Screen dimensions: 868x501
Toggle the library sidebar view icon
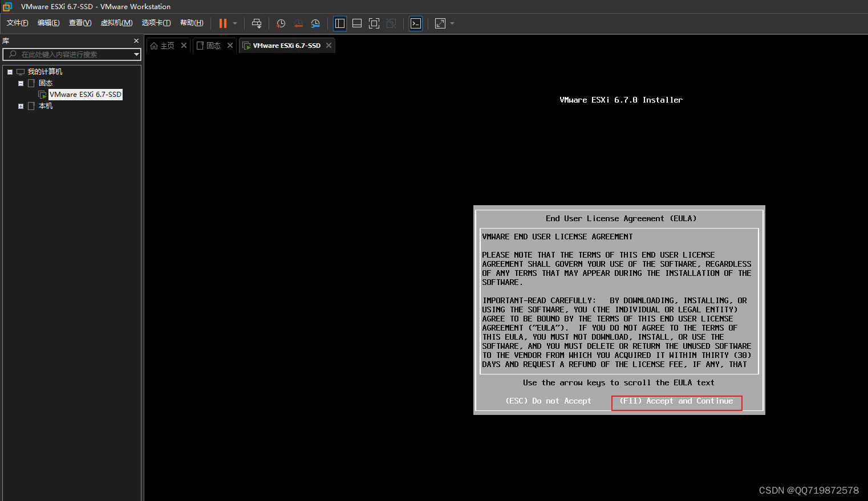[x=340, y=23]
